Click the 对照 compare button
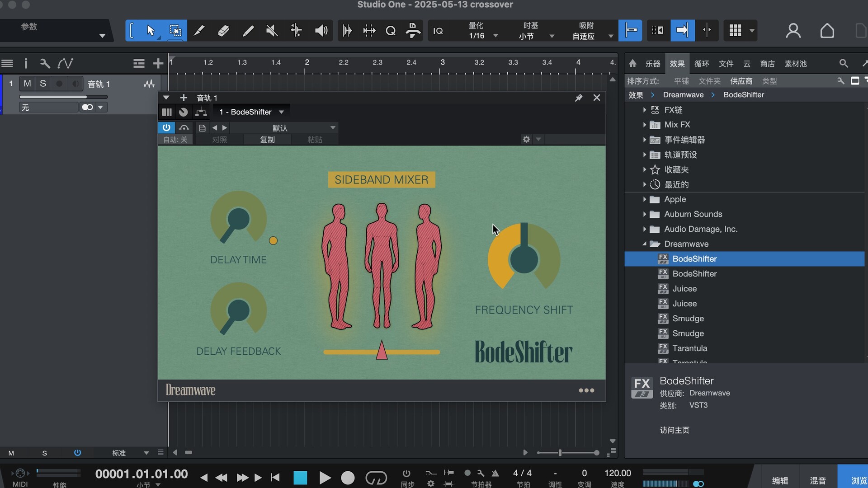 tap(219, 140)
